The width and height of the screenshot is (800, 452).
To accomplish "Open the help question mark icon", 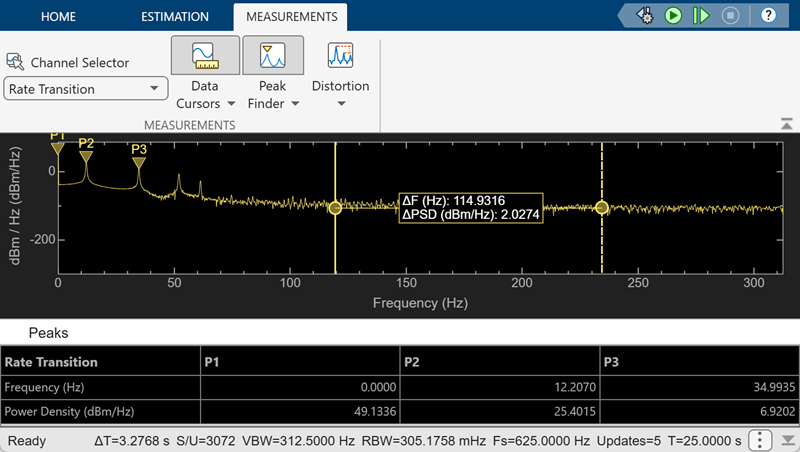I will point(768,15).
